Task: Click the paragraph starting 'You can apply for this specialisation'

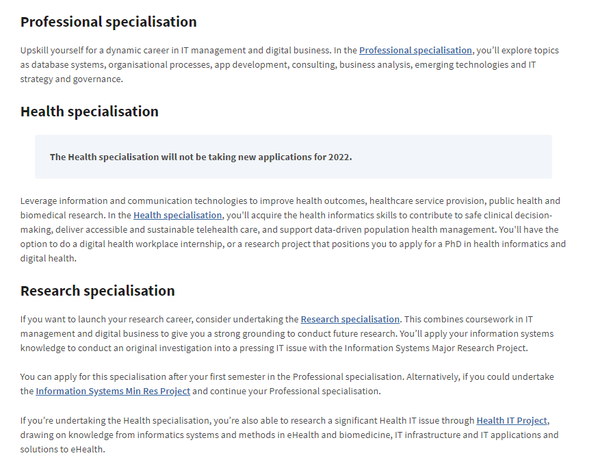Action: click(x=287, y=384)
